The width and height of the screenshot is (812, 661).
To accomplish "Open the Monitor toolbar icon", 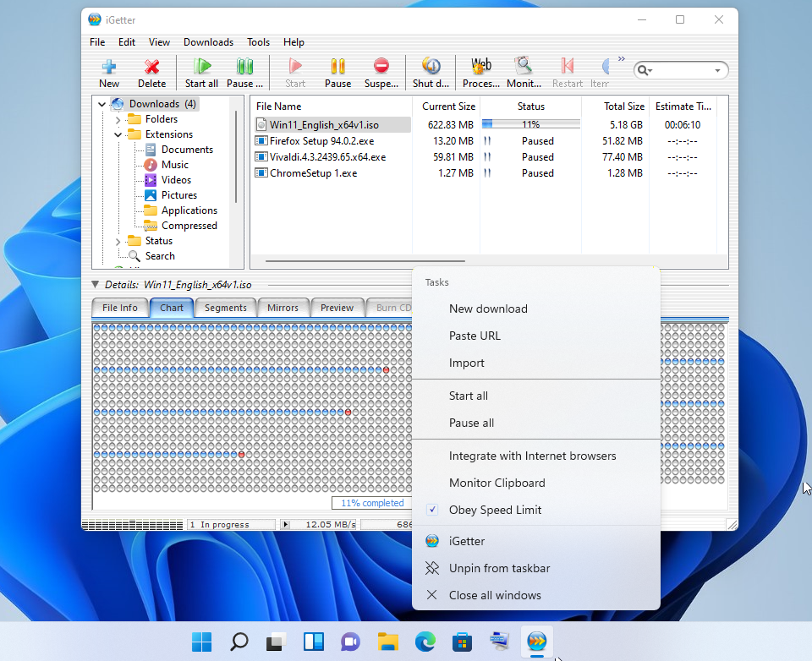I will pyautogui.click(x=524, y=67).
